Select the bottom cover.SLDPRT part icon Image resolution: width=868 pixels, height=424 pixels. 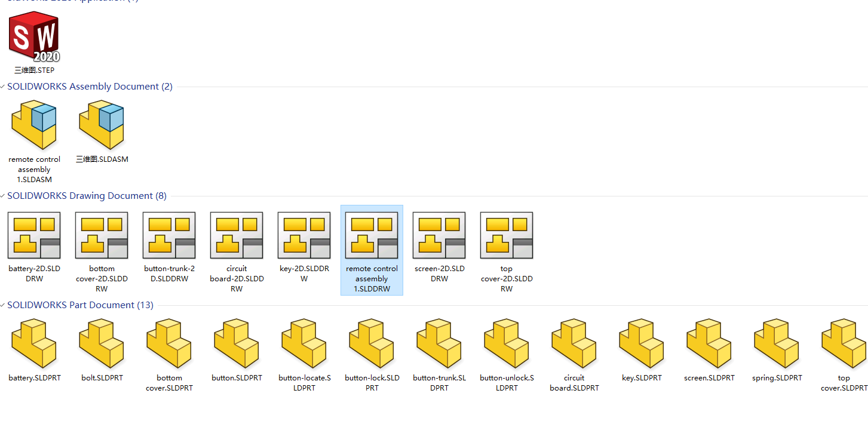point(169,343)
